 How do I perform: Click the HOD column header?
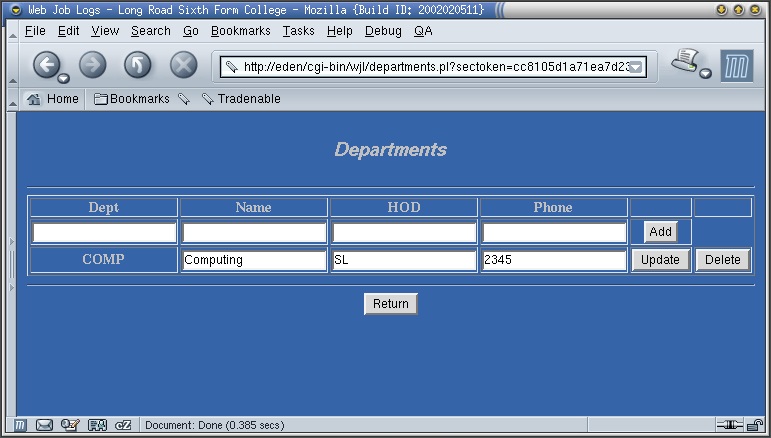(404, 207)
